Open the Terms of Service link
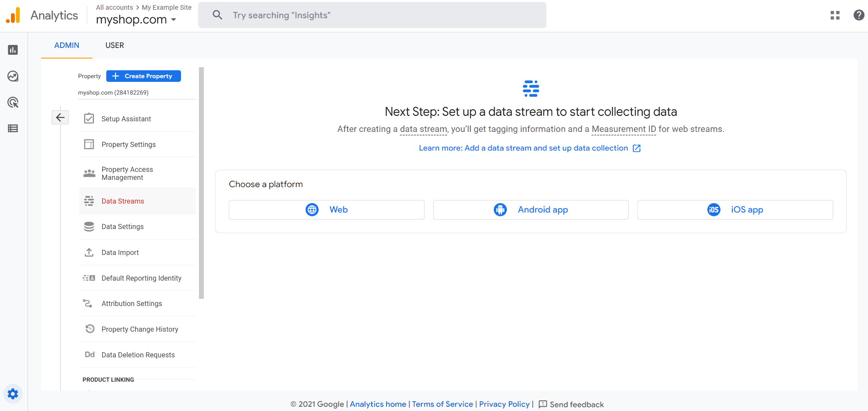 pyautogui.click(x=442, y=404)
